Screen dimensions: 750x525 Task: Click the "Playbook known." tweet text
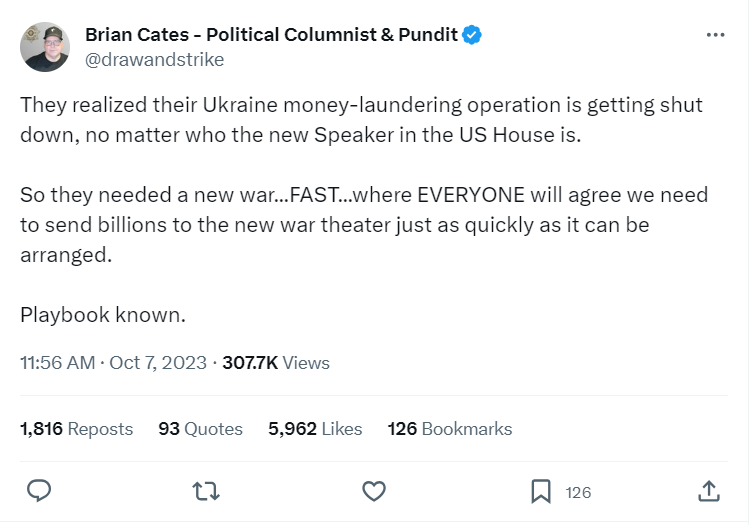(103, 314)
